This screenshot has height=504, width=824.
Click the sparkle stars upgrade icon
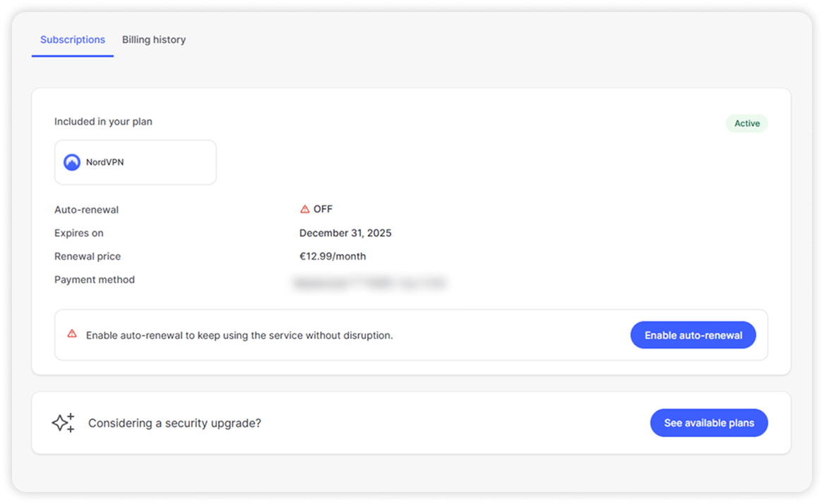[63, 423]
